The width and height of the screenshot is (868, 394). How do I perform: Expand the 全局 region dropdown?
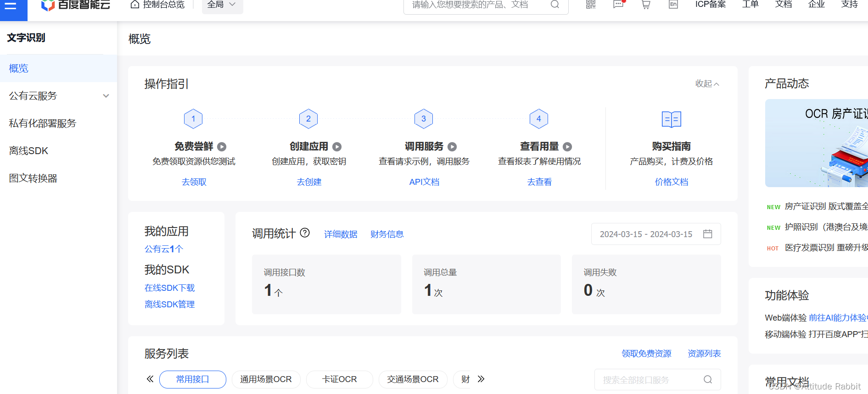point(222,5)
